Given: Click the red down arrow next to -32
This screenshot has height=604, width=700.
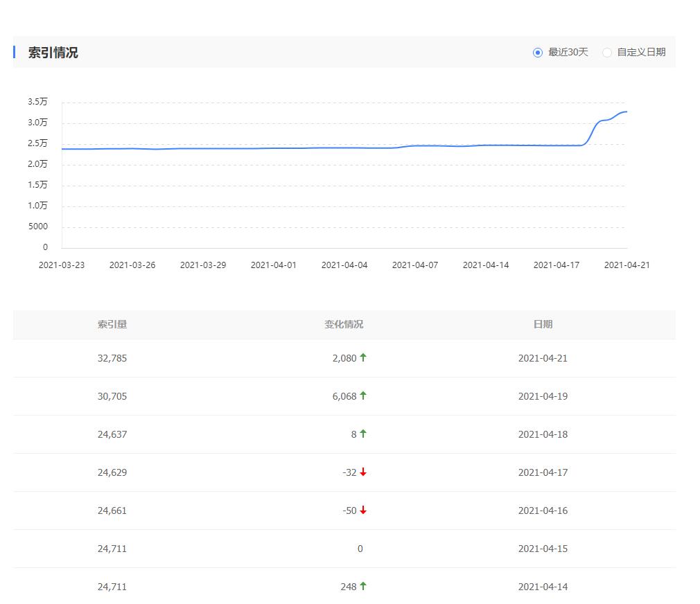Looking at the screenshot, I should click(363, 472).
